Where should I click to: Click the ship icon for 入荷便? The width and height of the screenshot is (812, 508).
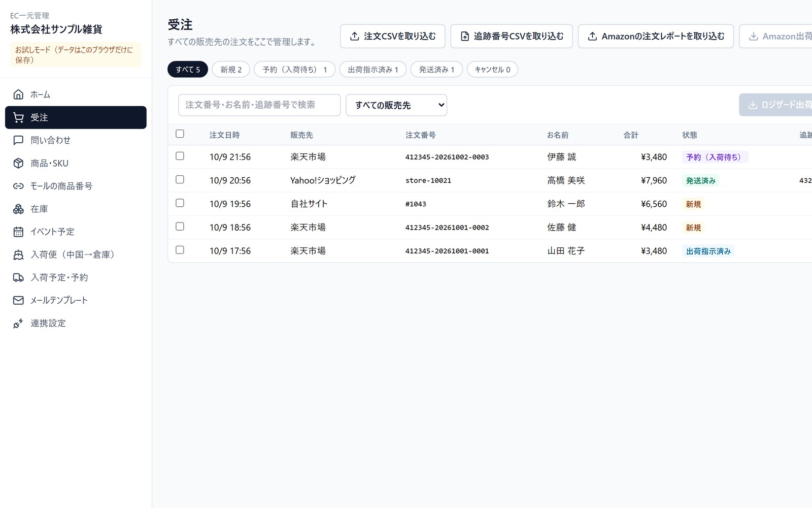click(18, 255)
